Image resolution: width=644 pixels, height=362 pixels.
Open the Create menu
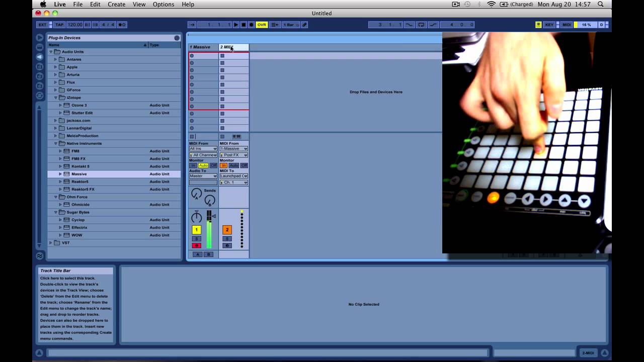pos(116,4)
